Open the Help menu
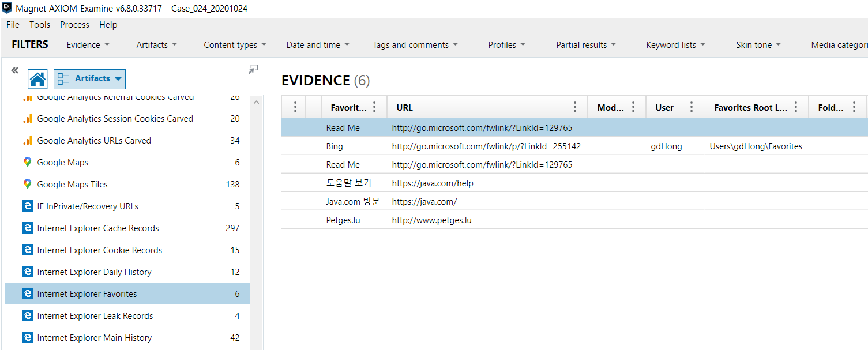The height and width of the screenshot is (350, 868). [x=108, y=25]
